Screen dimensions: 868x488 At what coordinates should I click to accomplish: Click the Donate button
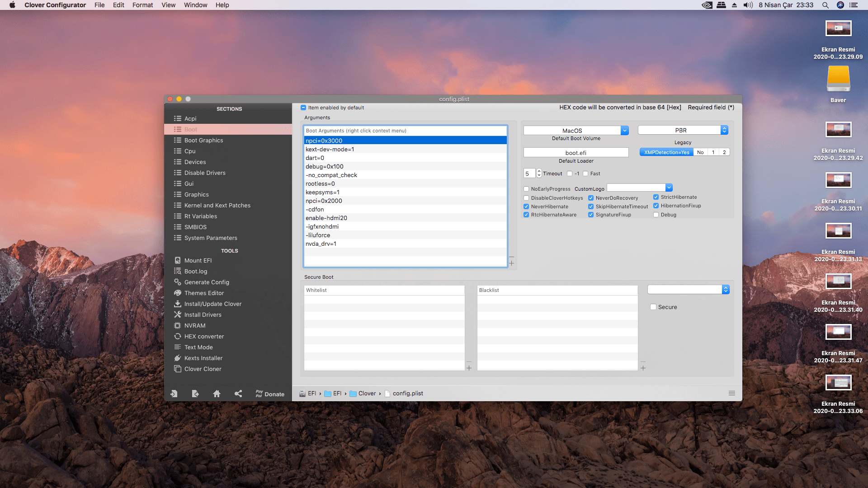coord(270,394)
